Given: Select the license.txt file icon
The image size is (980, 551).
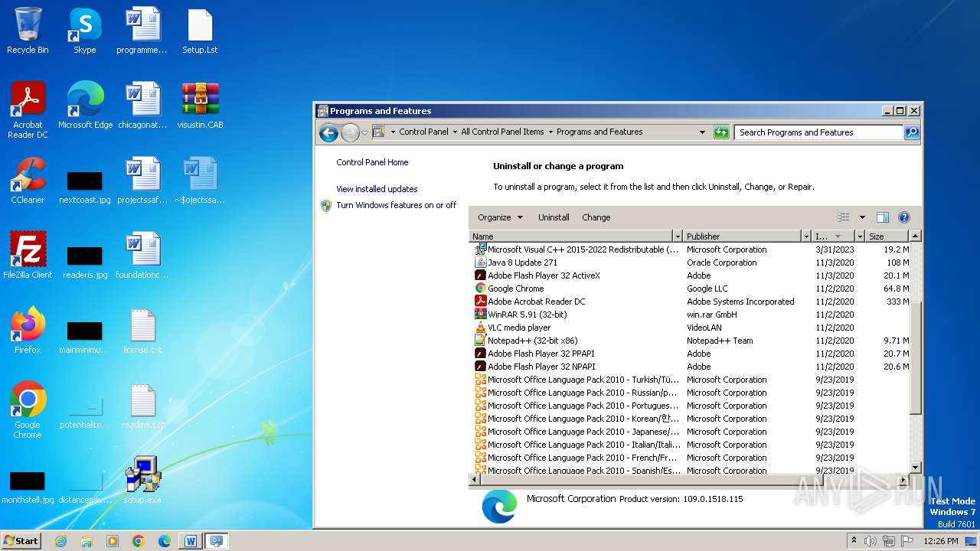Looking at the screenshot, I should [142, 331].
